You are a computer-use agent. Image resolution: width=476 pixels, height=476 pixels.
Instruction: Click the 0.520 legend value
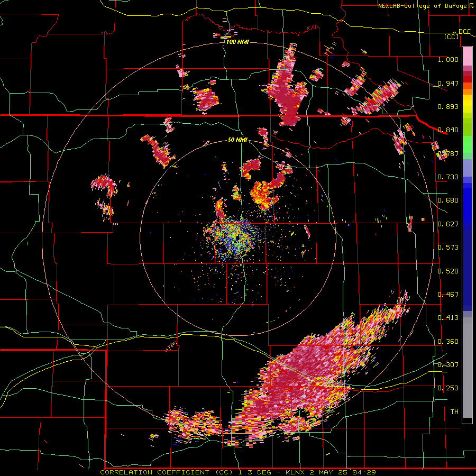448,271
